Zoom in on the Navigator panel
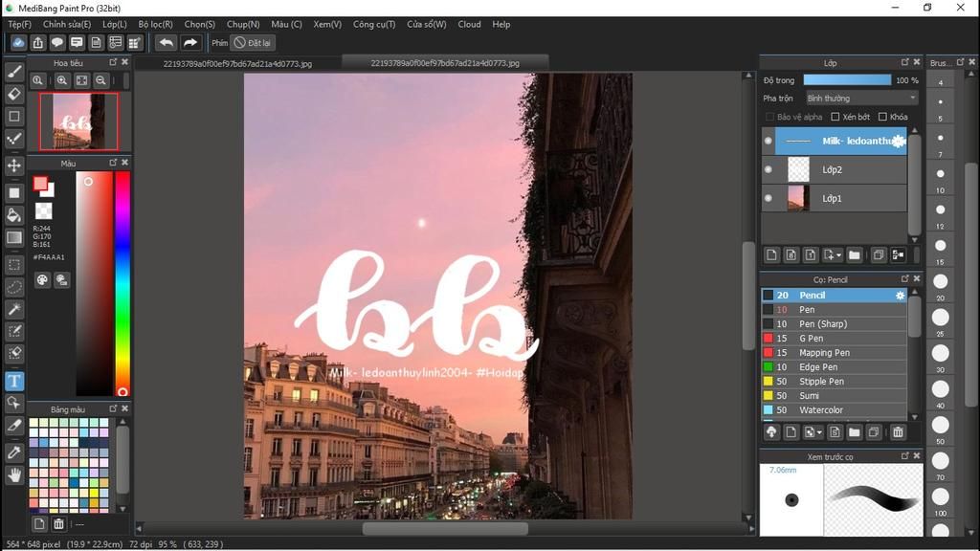 coord(62,80)
